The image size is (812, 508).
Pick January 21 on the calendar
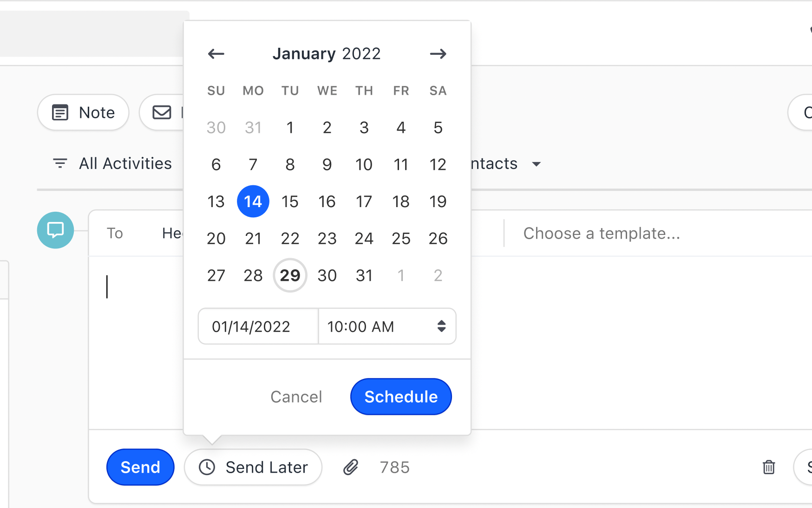coord(253,239)
